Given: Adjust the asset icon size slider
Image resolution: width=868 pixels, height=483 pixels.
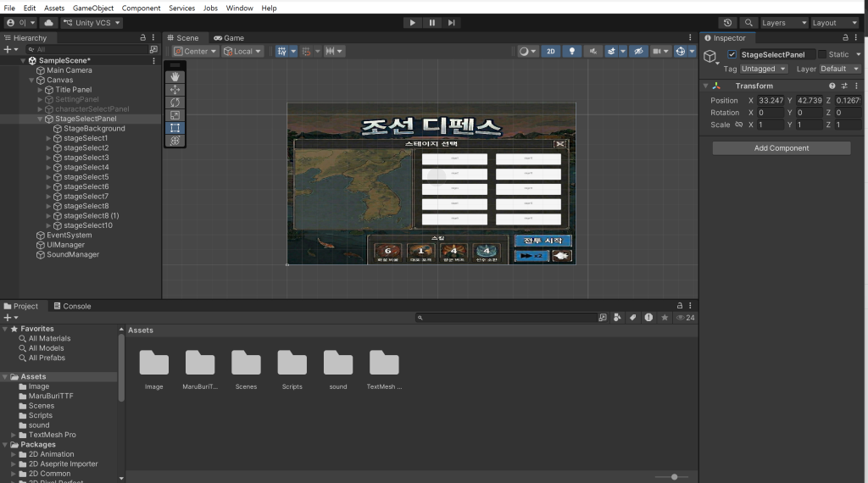Looking at the screenshot, I should [674, 477].
